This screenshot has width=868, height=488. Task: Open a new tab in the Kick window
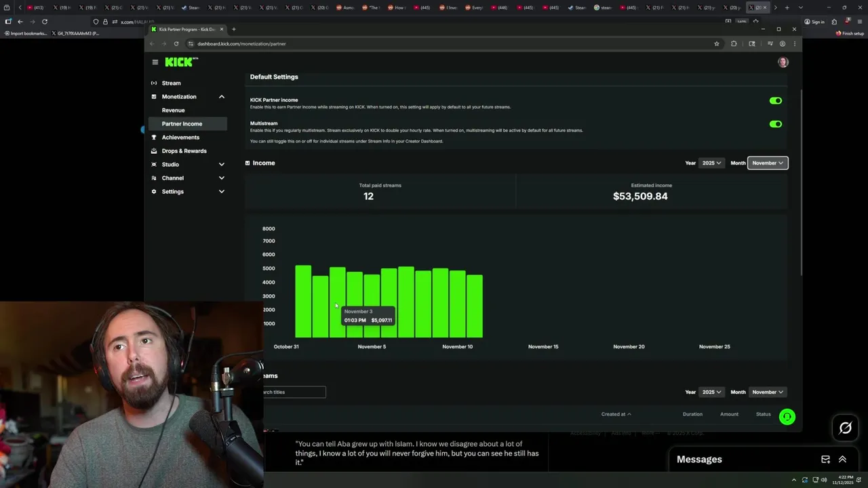[234, 29]
